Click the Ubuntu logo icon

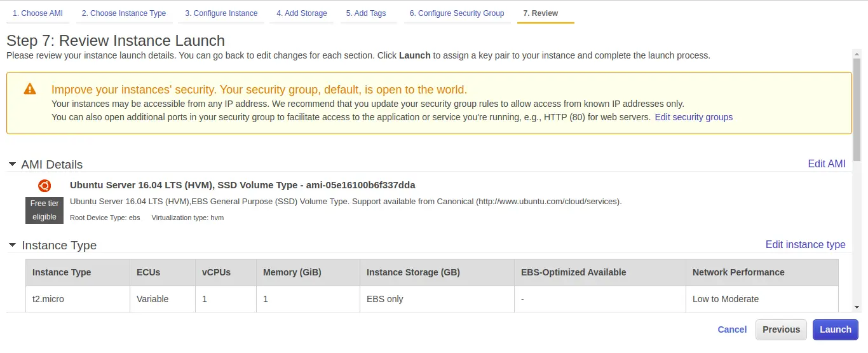(44, 186)
